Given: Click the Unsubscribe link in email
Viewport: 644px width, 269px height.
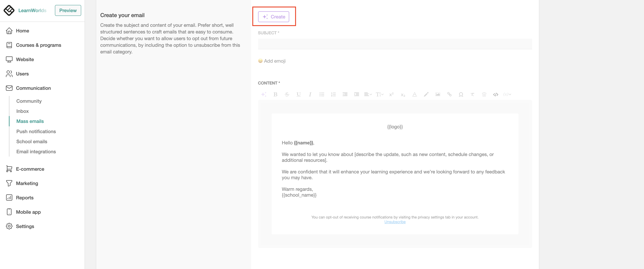Looking at the screenshot, I should (x=395, y=222).
